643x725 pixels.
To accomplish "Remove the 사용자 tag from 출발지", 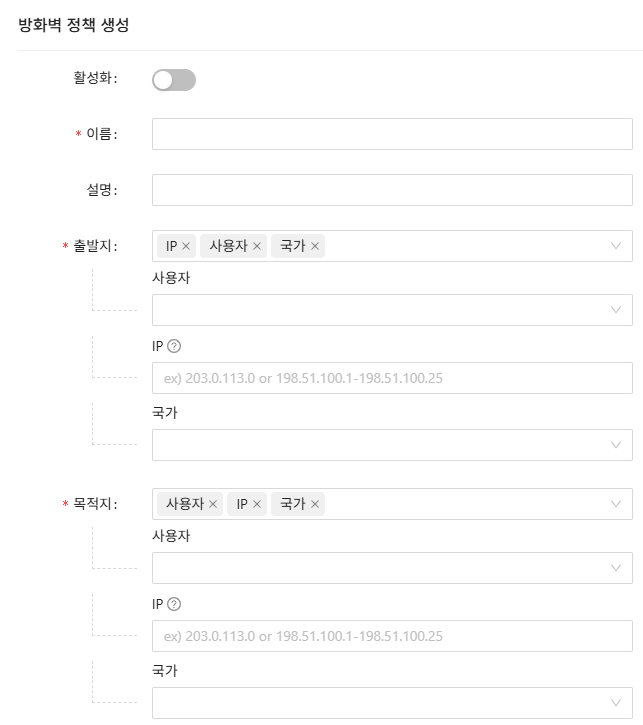I will [257, 246].
